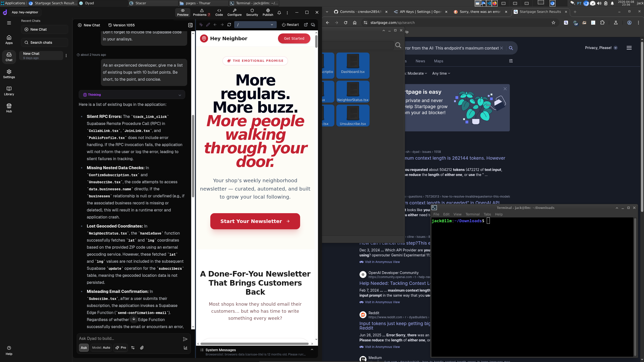Click the pencil annotate tool in preview toolbar

point(208,25)
